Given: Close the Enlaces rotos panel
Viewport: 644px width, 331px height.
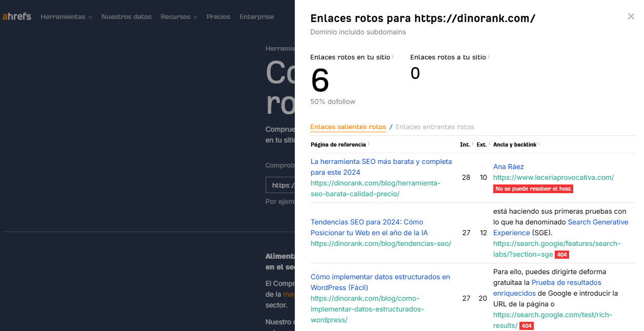Looking at the screenshot, I should pos(631,16).
